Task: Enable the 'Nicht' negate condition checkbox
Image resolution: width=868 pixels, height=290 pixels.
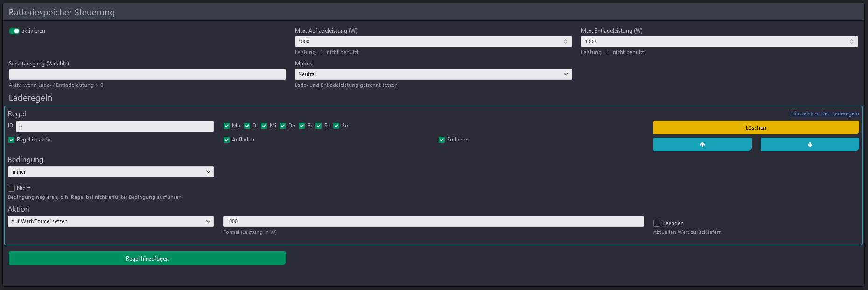Action: (x=12, y=188)
